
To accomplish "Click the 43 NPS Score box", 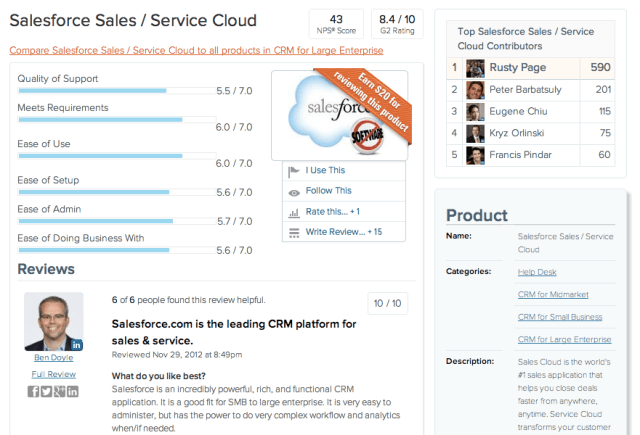I will tap(336, 21).
